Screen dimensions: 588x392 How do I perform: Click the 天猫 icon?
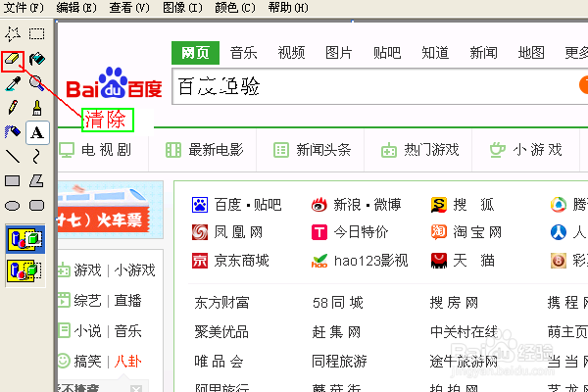[x=439, y=261]
